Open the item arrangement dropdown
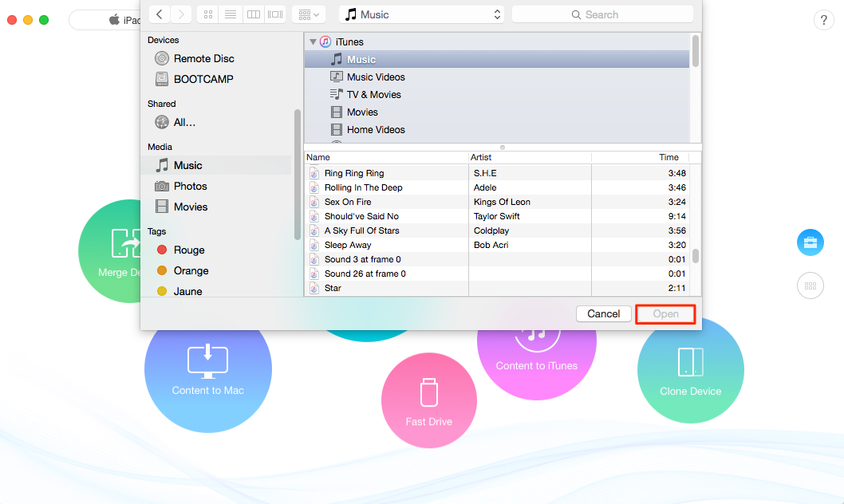 tap(309, 14)
